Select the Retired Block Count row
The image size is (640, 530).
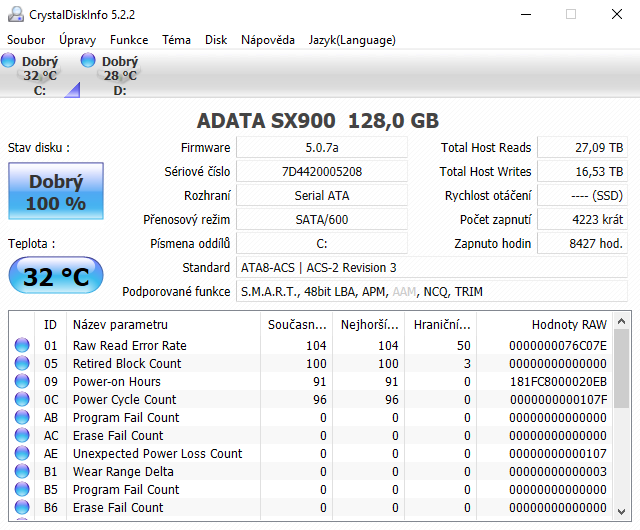(x=311, y=363)
